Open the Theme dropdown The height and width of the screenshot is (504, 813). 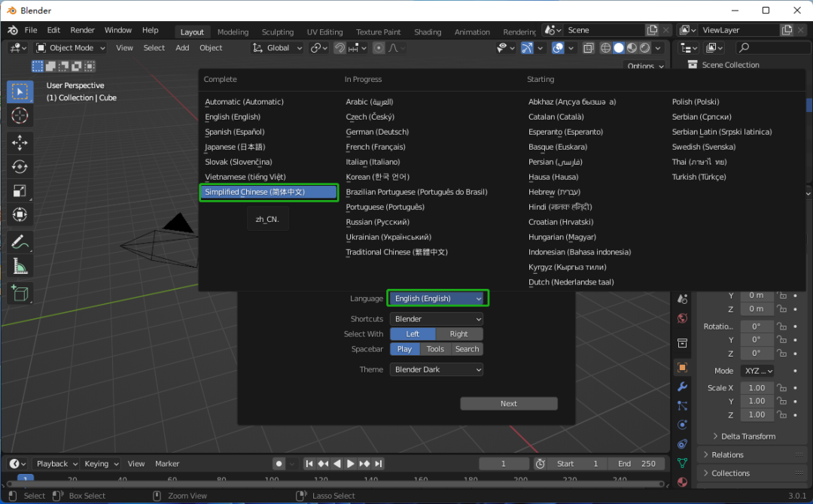click(x=437, y=369)
